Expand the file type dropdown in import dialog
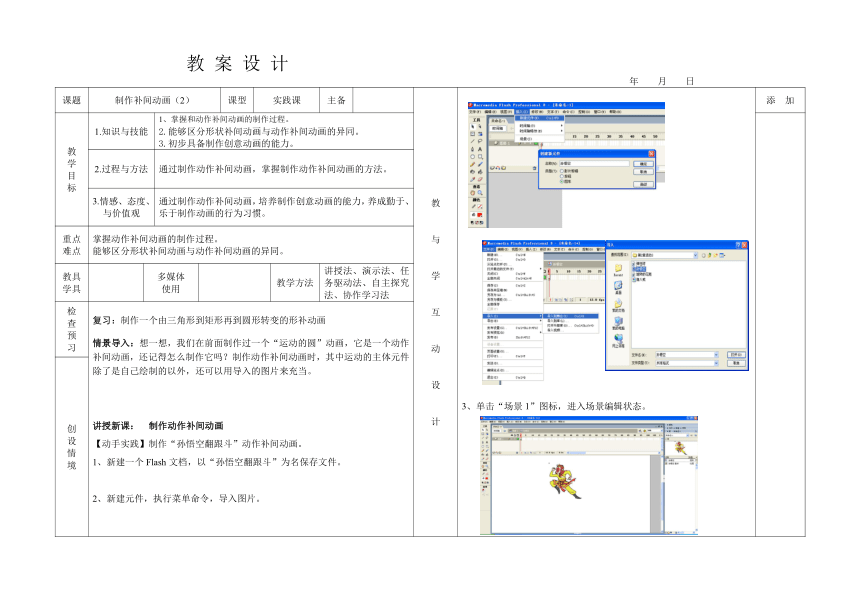Screen dimensions: 860x589 pos(716,363)
